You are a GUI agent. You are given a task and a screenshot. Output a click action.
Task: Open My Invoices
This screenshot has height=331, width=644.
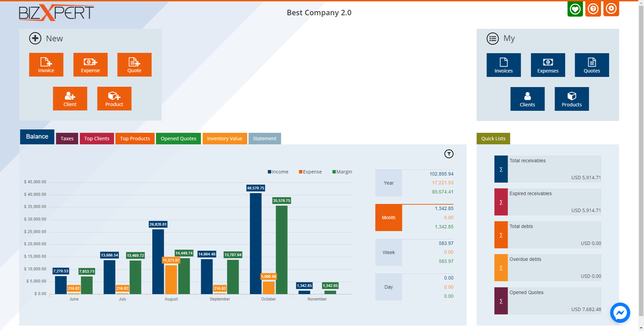pyautogui.click(x=503, y=65)
